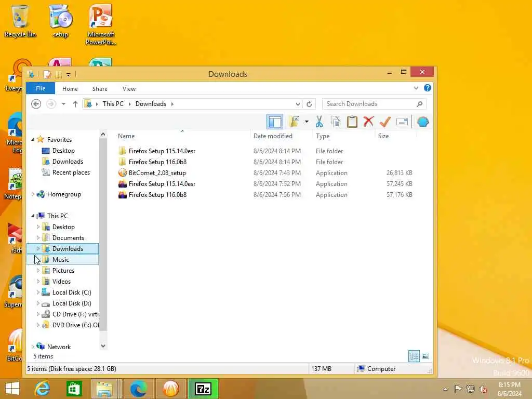The image size is (532, 399).
Task: Open BitComet from the taskbar
Action: pyautogui.click(x=170, y=389)
